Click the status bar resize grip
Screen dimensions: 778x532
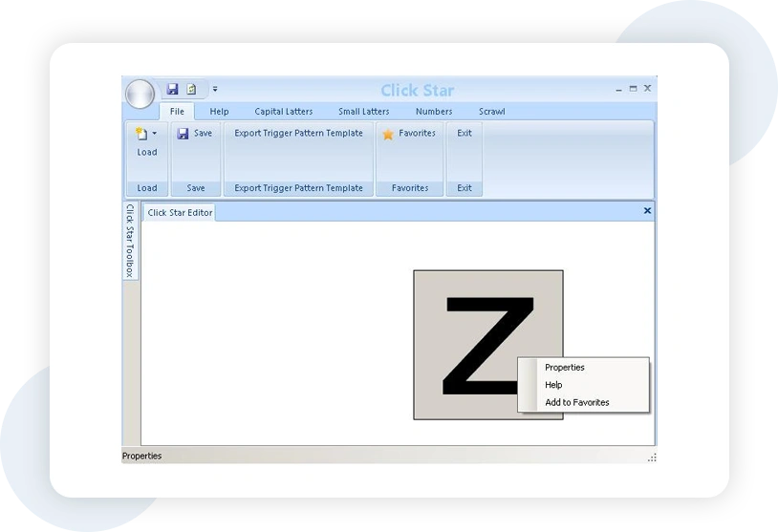point(652,458)
